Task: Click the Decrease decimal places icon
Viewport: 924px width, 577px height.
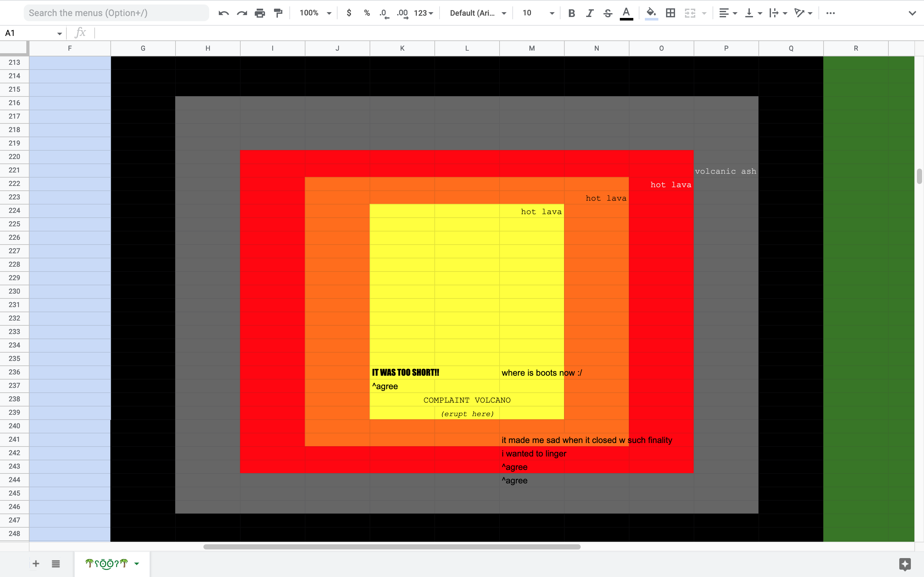Action: [x=384, y=13]
